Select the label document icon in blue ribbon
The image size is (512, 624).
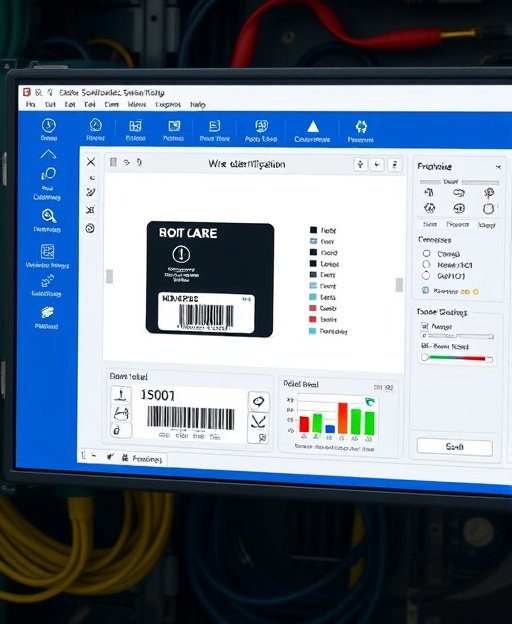pyautogui.click(x=214, y=126)
